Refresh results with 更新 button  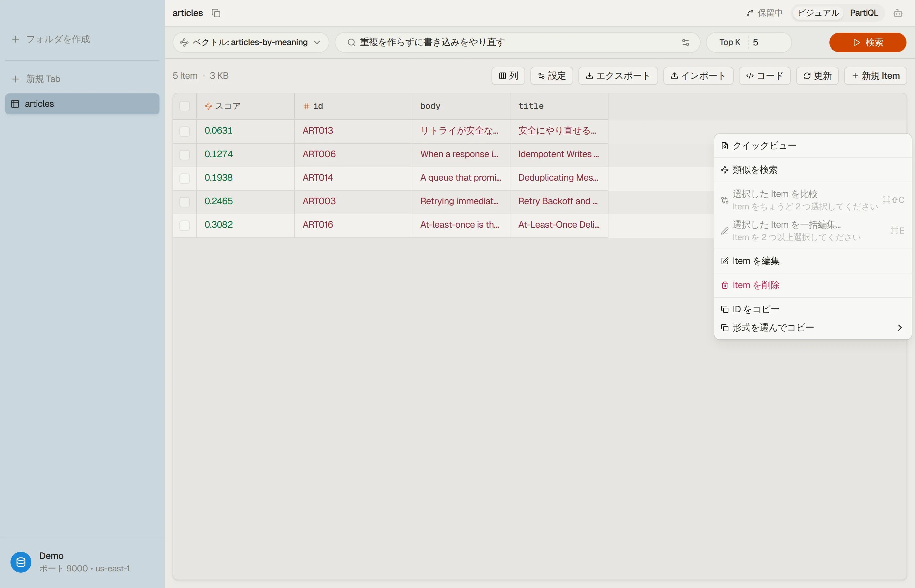click(817, 76)
